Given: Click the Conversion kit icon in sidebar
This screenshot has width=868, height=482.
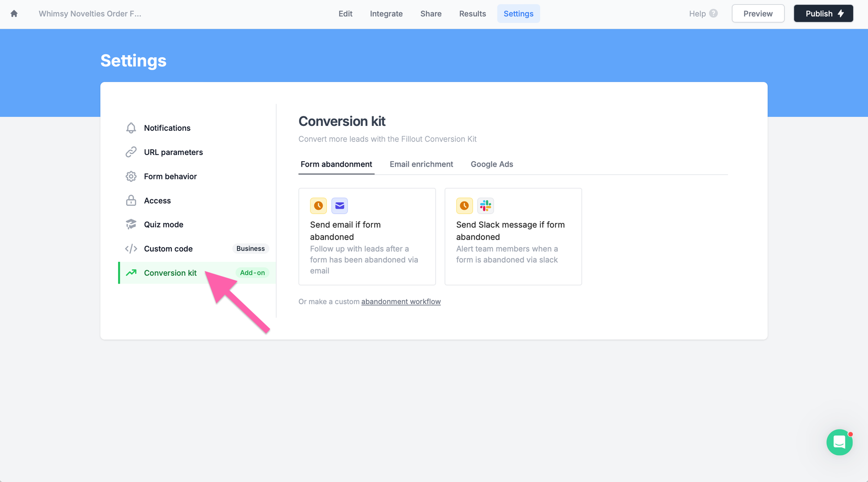Looking at the screenshot, I should [131, 272].
